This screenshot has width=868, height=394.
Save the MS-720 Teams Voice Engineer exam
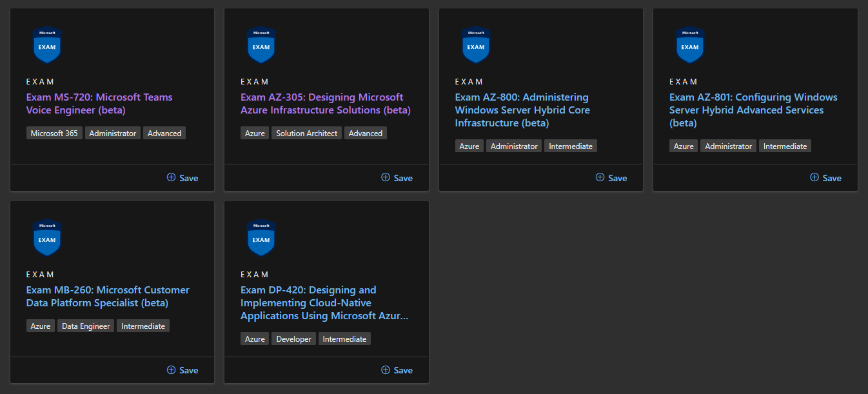[x=182, y=178]
